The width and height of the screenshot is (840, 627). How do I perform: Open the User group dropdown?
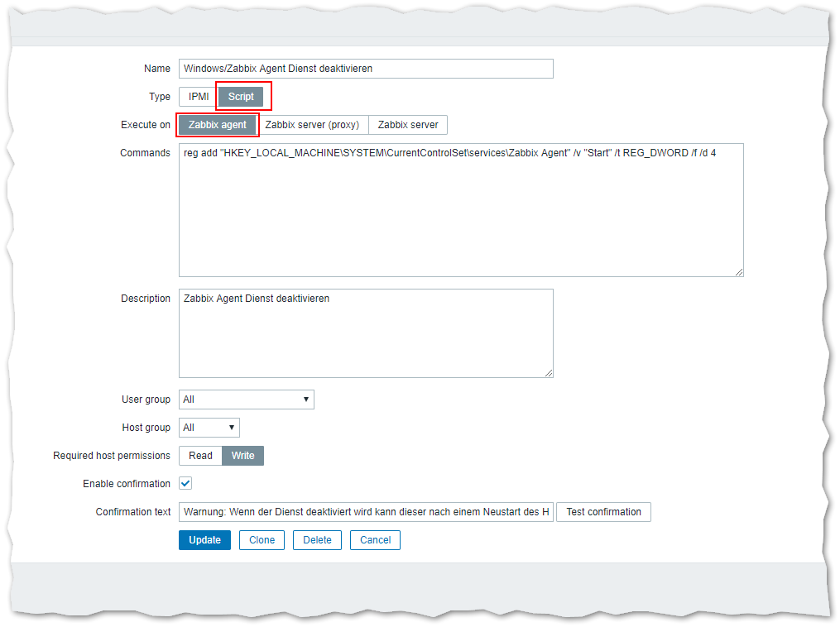click(x=247, y=400)
